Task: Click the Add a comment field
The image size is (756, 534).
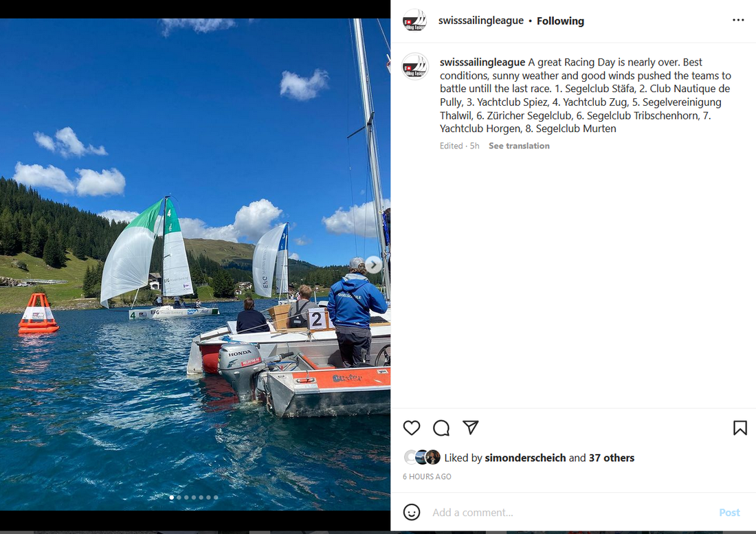Action: click(x=569, y=512)
